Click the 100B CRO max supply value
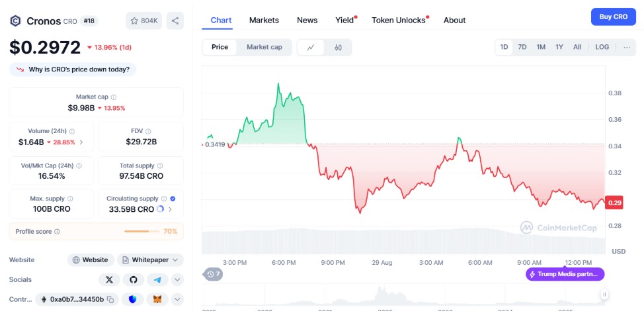Screen dimensions: 644x335 click(x=52, y=209)
